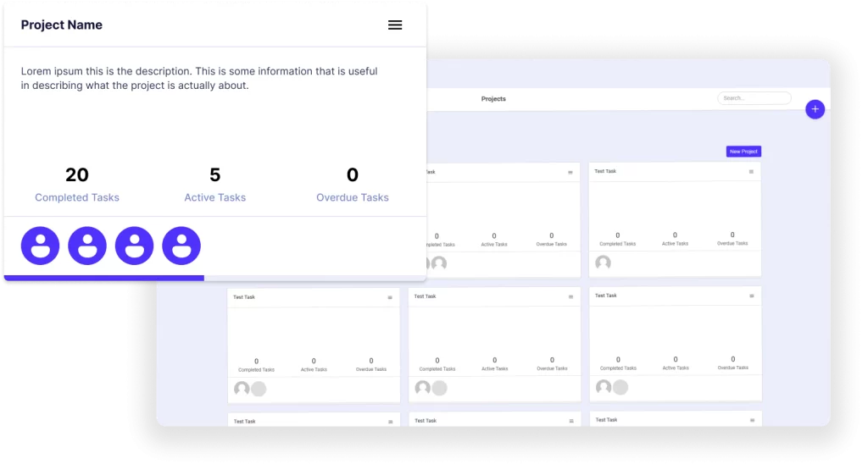Focus the Search input field
The height and width of the screenshot is (470, 868).
coord(754,98)
